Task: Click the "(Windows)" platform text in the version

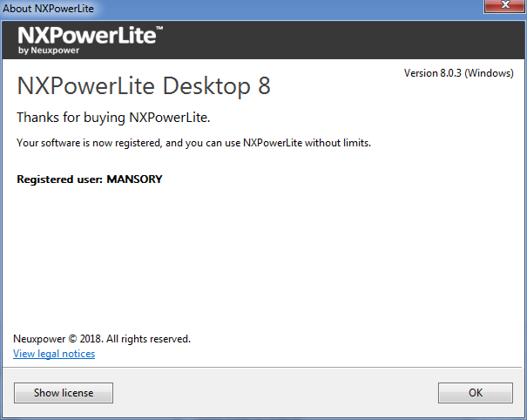Action: pos(489,73)
